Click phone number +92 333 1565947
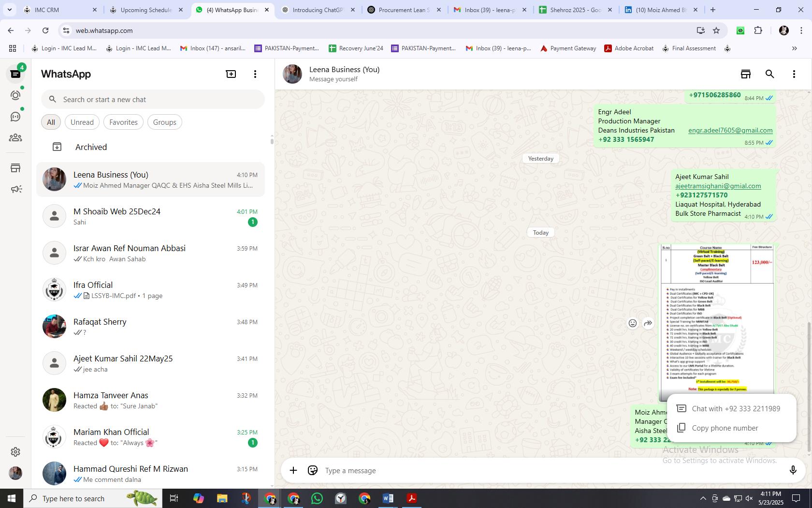This screenshot has height=508, width=812. coord(626,139)
